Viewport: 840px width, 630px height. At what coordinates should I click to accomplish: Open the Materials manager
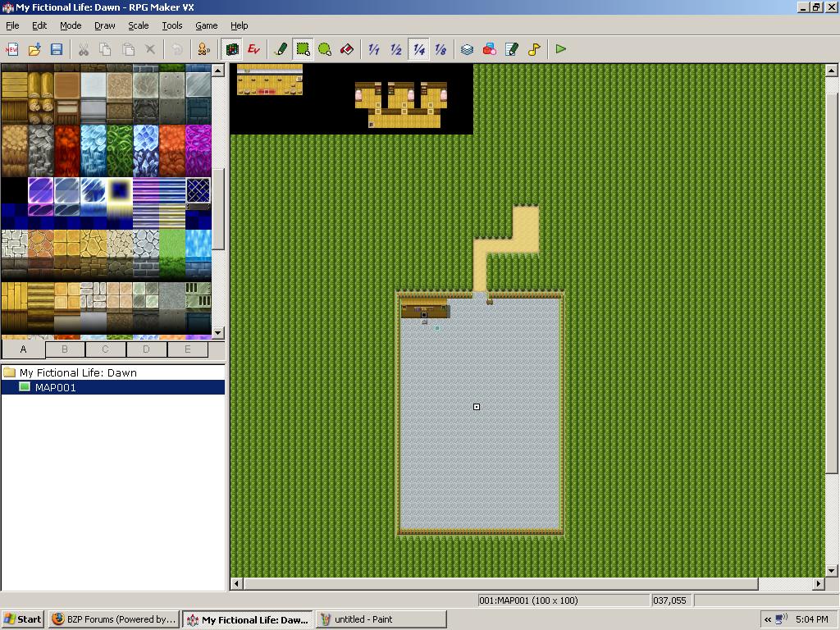click(489, 48)
